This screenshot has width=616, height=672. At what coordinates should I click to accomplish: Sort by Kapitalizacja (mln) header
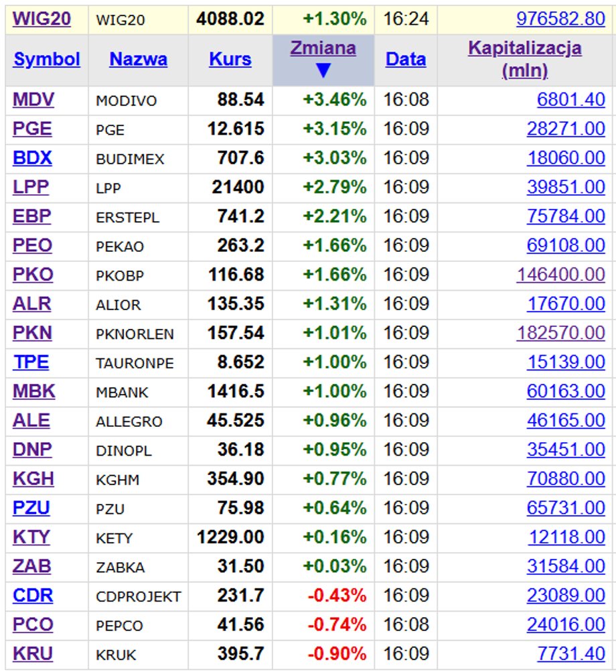tap(525, 59)
